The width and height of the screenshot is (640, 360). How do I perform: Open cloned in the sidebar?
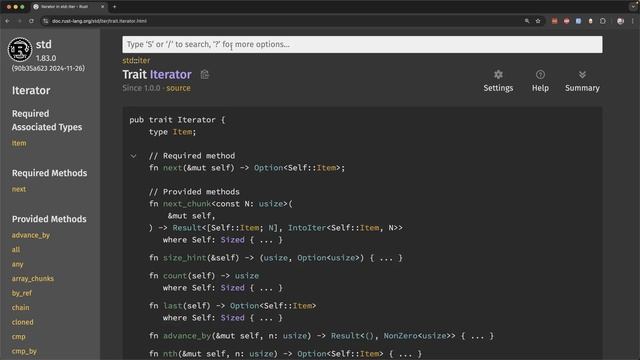pos(22,322)
